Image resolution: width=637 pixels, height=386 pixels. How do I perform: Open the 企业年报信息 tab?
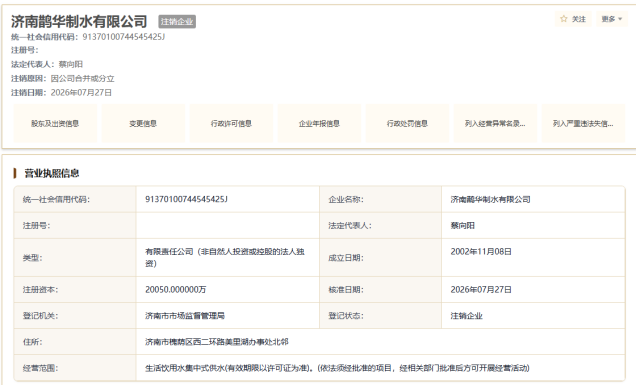tap(319, 123)
